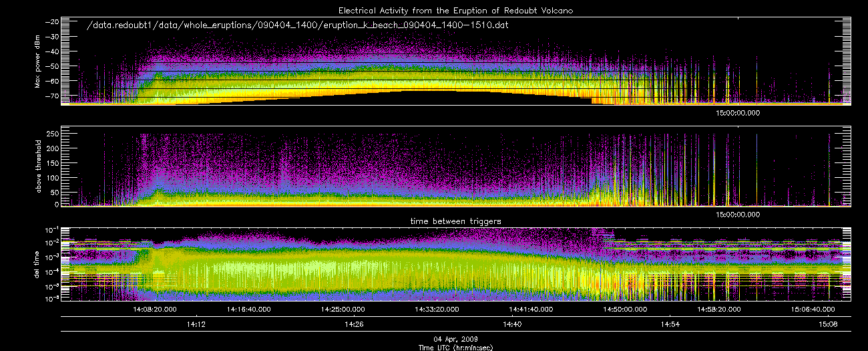Click the 200 tick on above threshold axis

[x=53, y=148]
